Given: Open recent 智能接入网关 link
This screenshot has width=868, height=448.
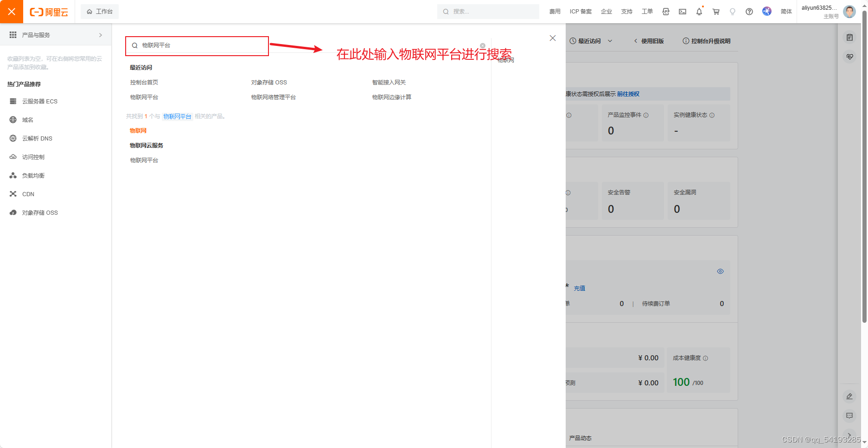Looking at the screenshot, I should coord(389,83).
